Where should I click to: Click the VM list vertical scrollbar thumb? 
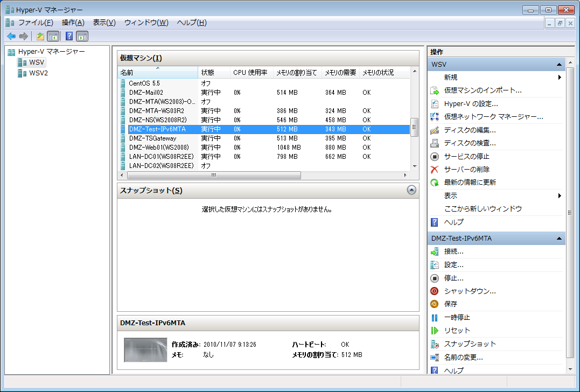(x=414, y=127)
